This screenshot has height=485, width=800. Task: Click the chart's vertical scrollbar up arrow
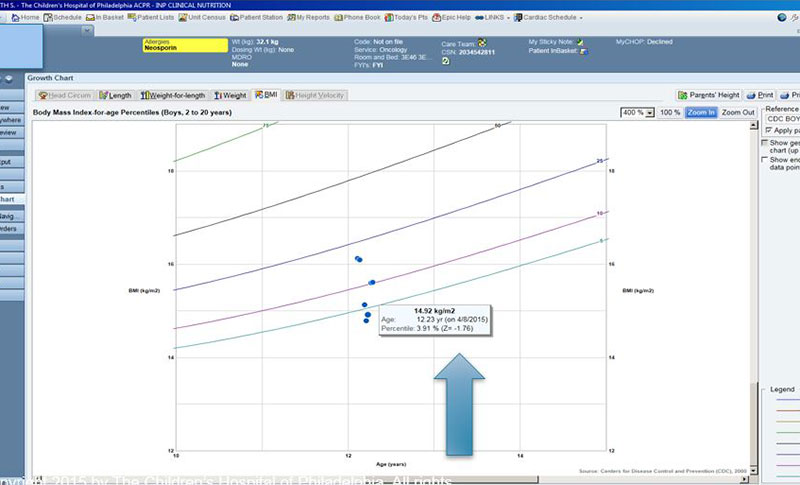754,125
